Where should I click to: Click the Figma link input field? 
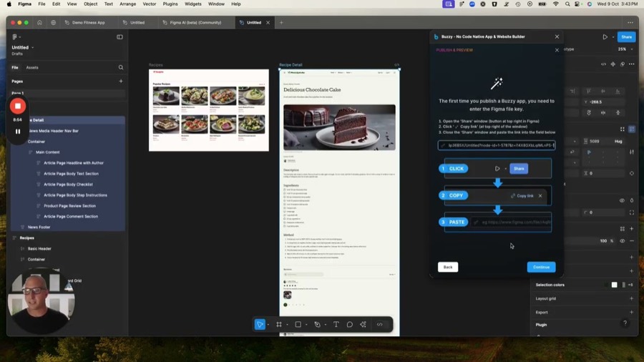tap(497, 145)
